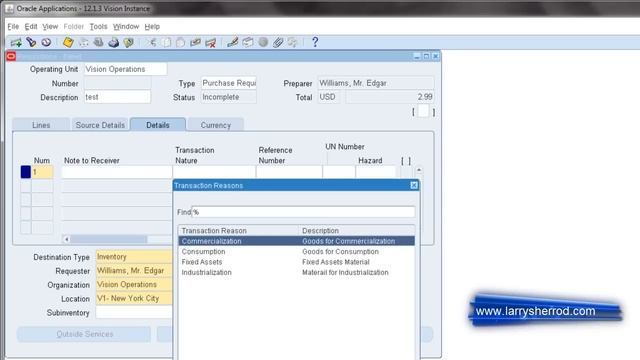Close the Transaction Reasons dialog

click(x=414, y=185)
